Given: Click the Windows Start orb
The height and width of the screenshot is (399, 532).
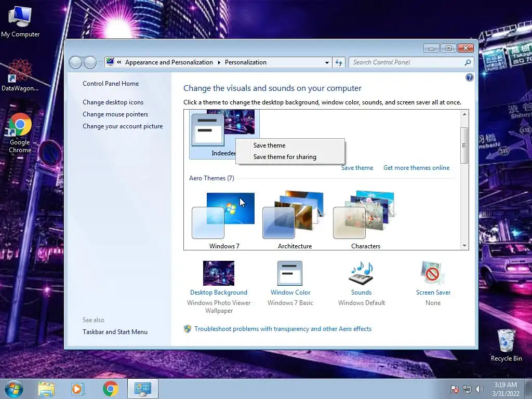Looking at the screenshot, I should 14,389.
